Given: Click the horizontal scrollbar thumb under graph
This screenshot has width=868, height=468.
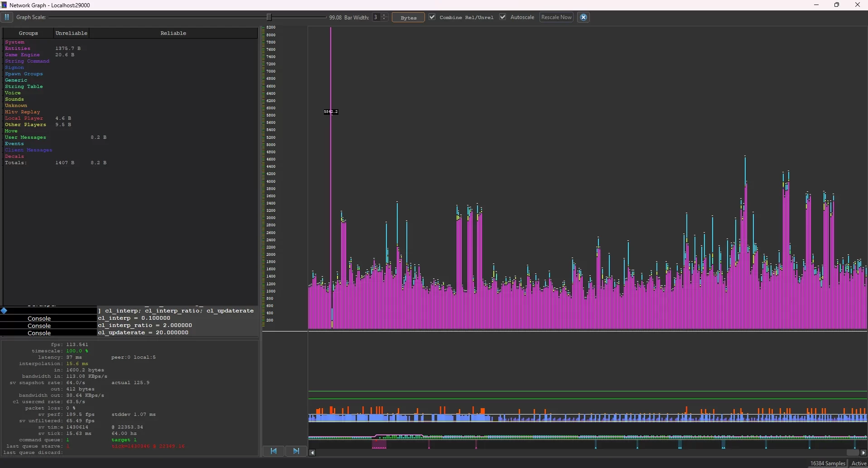Looking at the screenshot, I should tap(853, 453).
